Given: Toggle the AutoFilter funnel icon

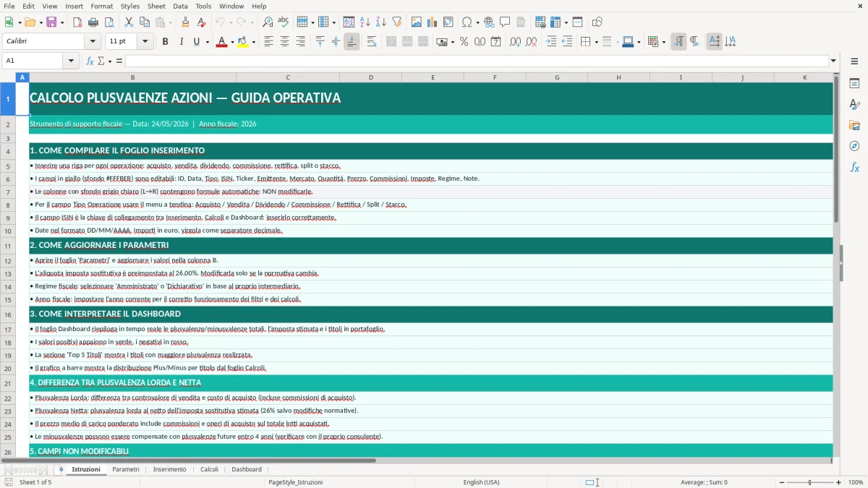Looking at the screenshot, I should coord(396,22).
